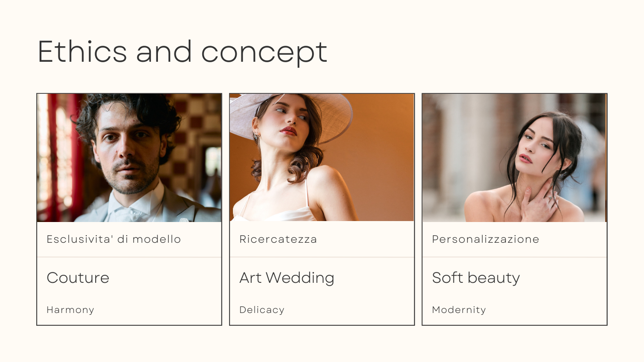Select the photo above Personalizzazione label
Screen dimensions: 644x362
(x=514, y=157)
